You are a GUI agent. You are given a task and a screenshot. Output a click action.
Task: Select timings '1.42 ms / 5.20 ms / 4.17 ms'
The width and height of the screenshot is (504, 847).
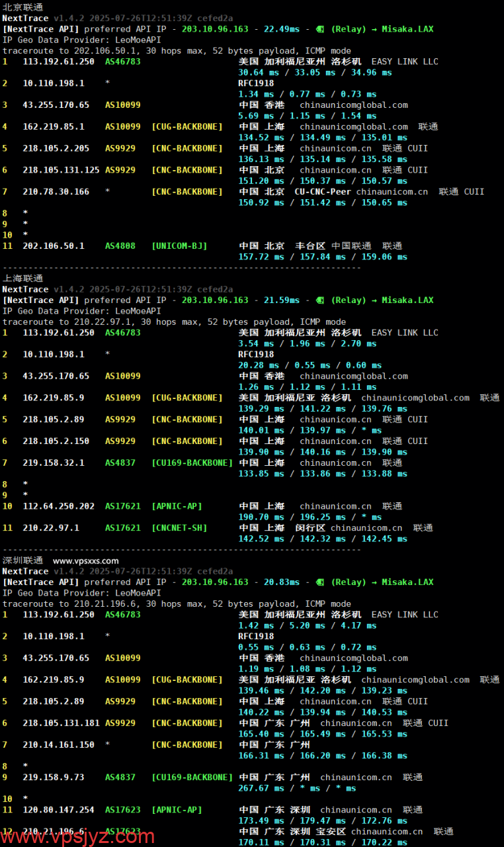pos(308,625)
